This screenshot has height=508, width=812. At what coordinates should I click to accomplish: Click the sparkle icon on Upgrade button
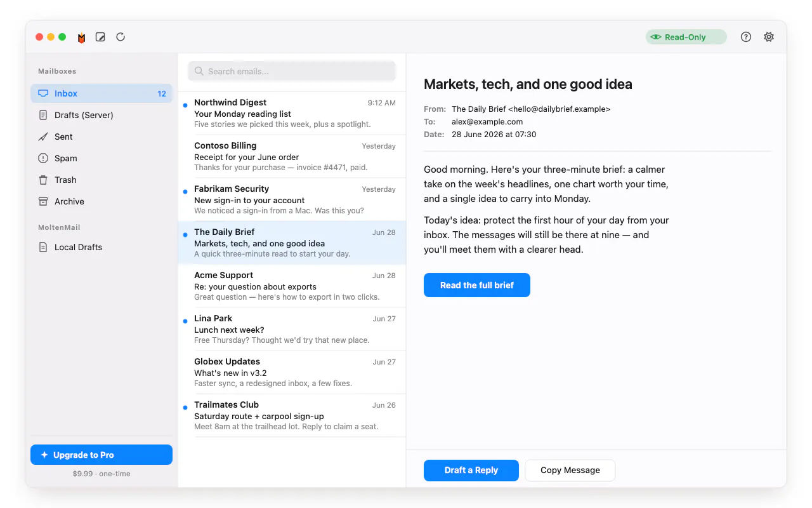pyautogui.click(x=44, y=455)
